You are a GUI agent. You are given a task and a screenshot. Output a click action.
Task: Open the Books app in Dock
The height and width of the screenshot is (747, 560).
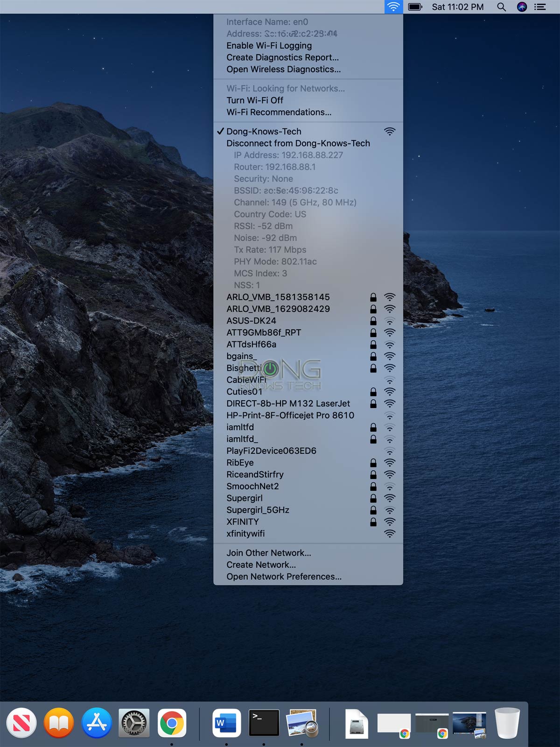click(x=59, y=723)
